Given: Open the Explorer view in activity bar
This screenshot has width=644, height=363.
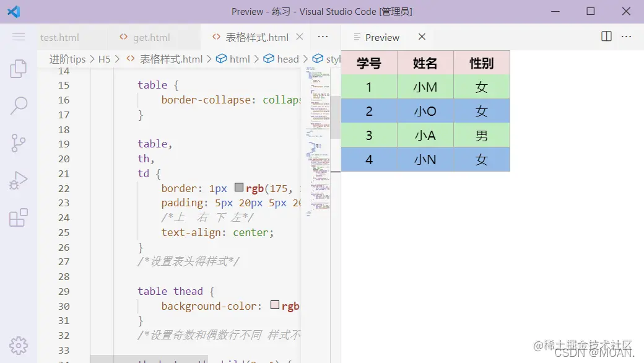Looking at the screenshot, I should pos(19,69).
